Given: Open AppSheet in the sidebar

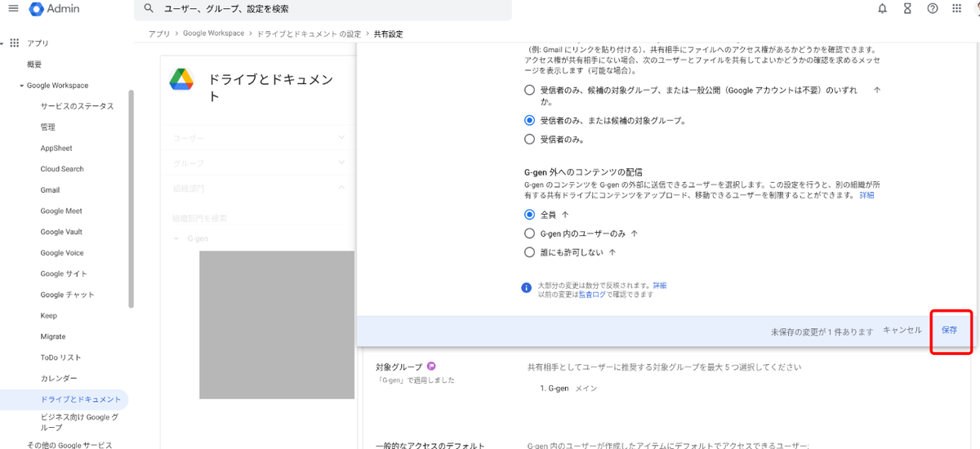Looking at the screenshot, I should [x=56, y=149].
